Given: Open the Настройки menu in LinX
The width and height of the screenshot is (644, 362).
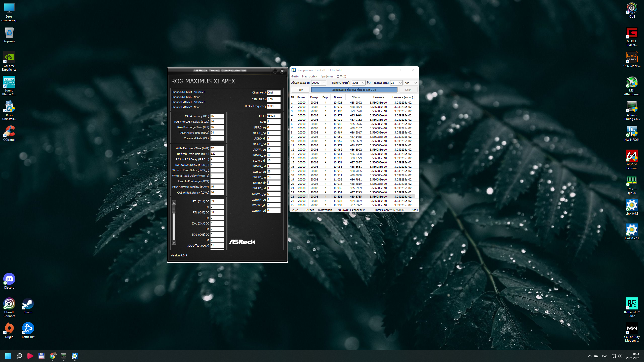Looking at the screenshot, I should pyautogui.click(x=309, y=76).
